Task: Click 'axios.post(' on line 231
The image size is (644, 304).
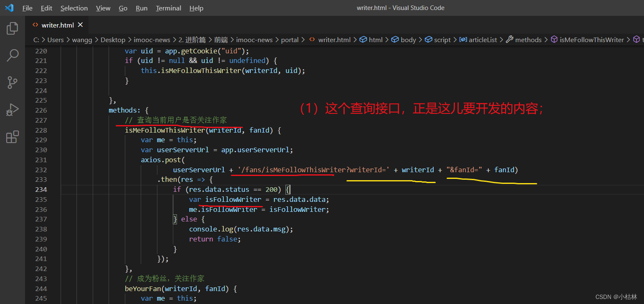Action: [x=163, y=160]
